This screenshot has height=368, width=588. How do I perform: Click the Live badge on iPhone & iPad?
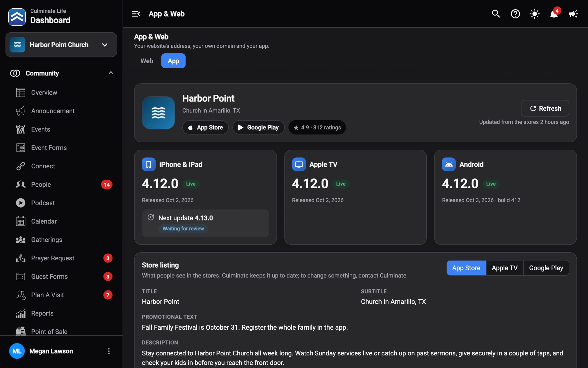point(191,184)
